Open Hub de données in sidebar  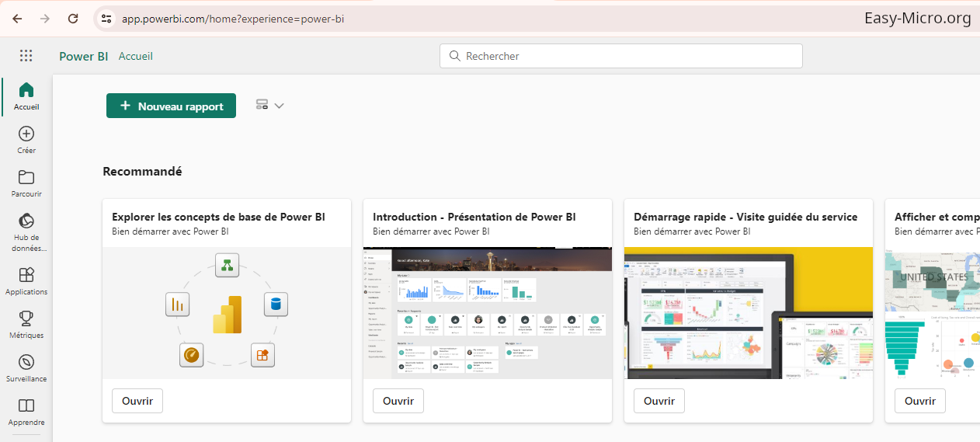pos(26,231)
